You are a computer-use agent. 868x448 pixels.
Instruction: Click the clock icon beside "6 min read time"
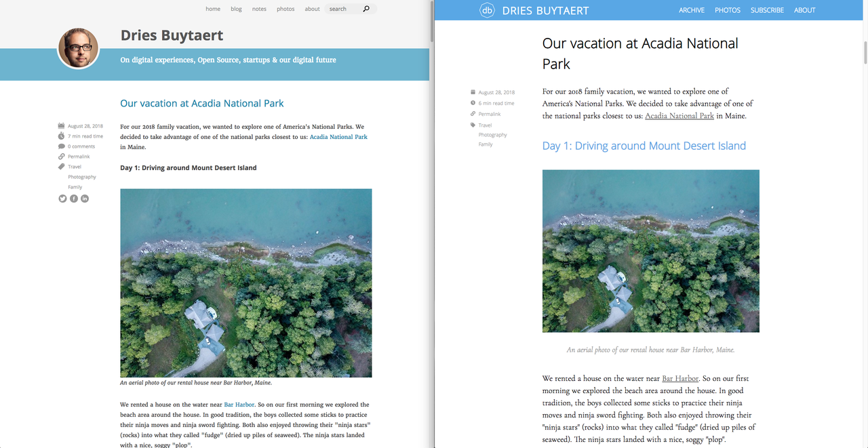[x=473, y=102]
